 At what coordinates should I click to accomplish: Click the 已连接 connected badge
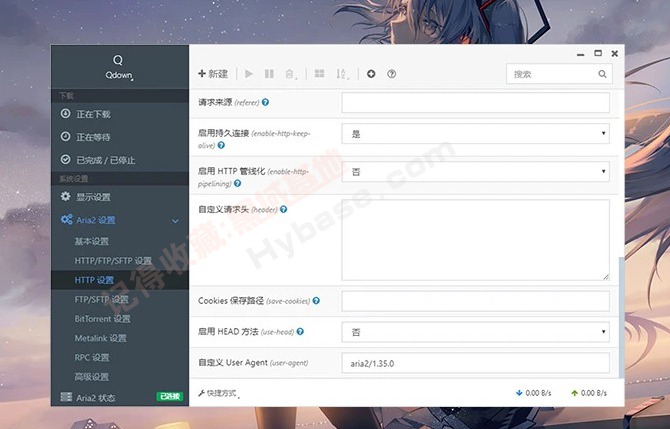click(170, 397)
